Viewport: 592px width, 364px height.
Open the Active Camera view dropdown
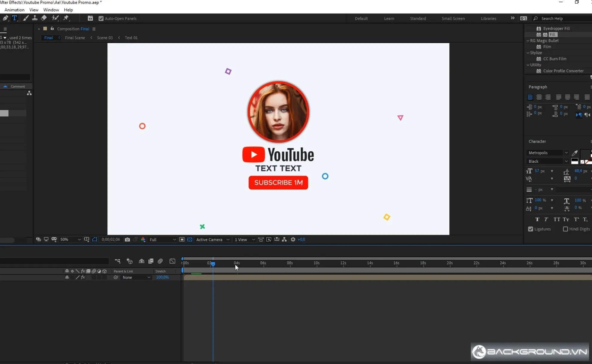point(213,240)
